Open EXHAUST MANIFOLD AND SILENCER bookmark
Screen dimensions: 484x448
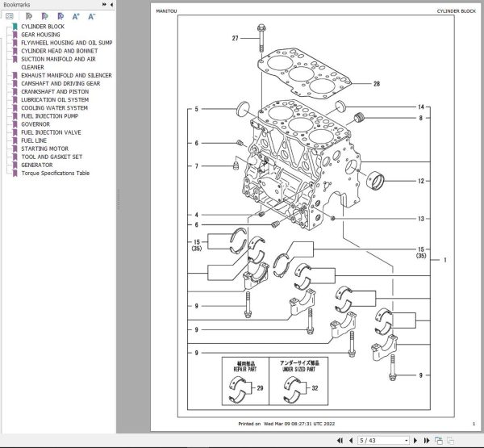[x=66, y=75]
